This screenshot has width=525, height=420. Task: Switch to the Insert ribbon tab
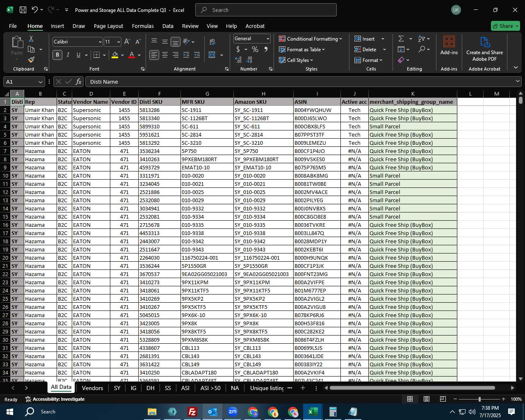click(57, 26)
